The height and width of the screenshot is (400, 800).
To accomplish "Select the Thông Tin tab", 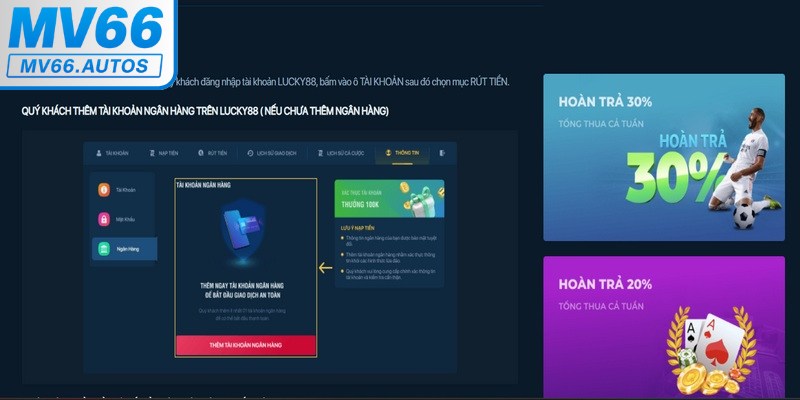I will click(402, 153).
